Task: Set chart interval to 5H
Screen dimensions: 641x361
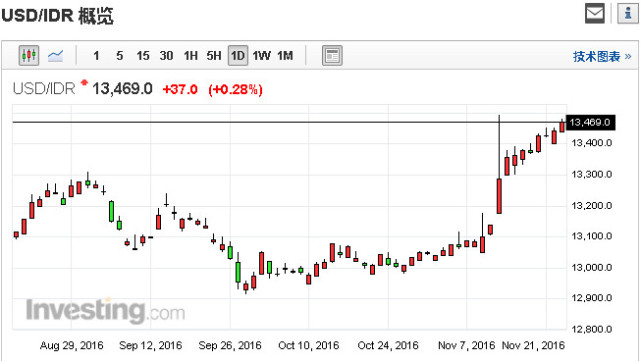Action: pyautogui.click(x=214, y=56)
